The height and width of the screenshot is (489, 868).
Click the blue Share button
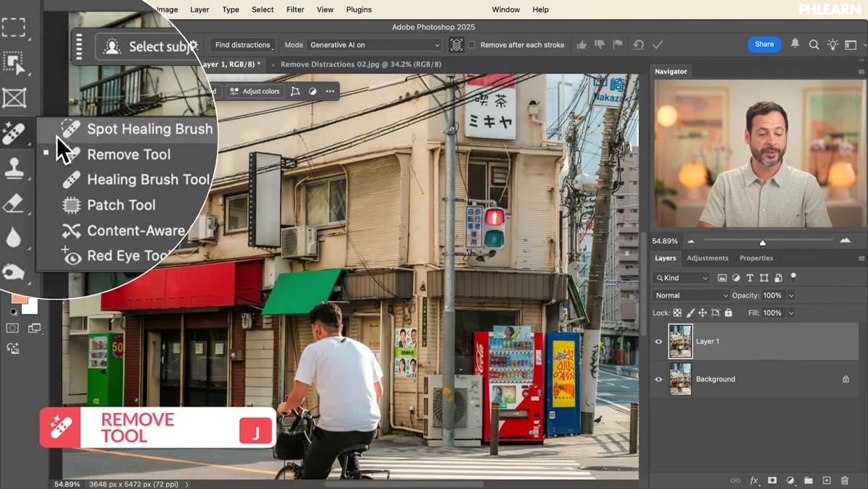click(x=765, y=44)
